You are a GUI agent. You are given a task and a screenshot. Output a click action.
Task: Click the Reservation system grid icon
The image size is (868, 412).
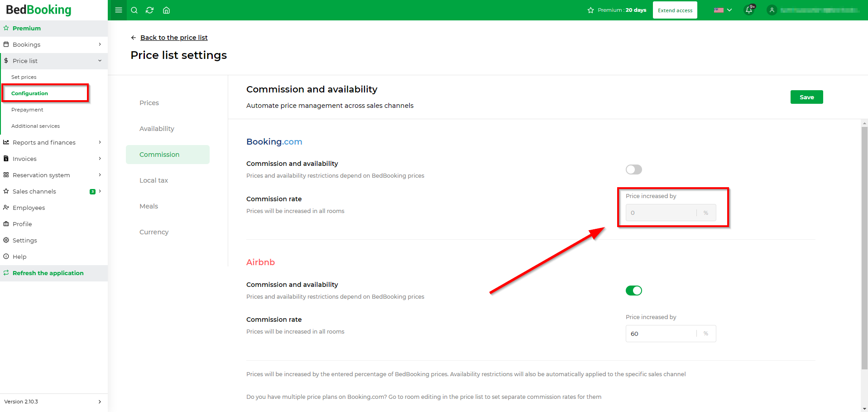6,175
